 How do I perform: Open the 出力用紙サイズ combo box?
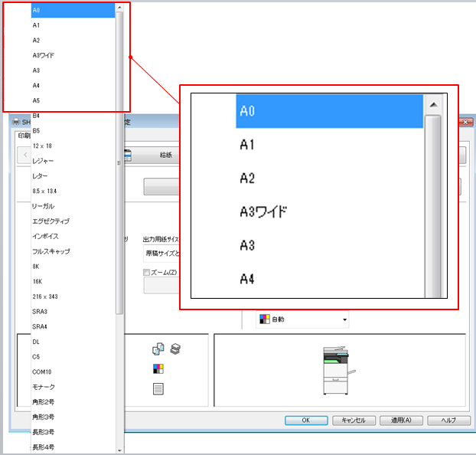pos(161,254)
